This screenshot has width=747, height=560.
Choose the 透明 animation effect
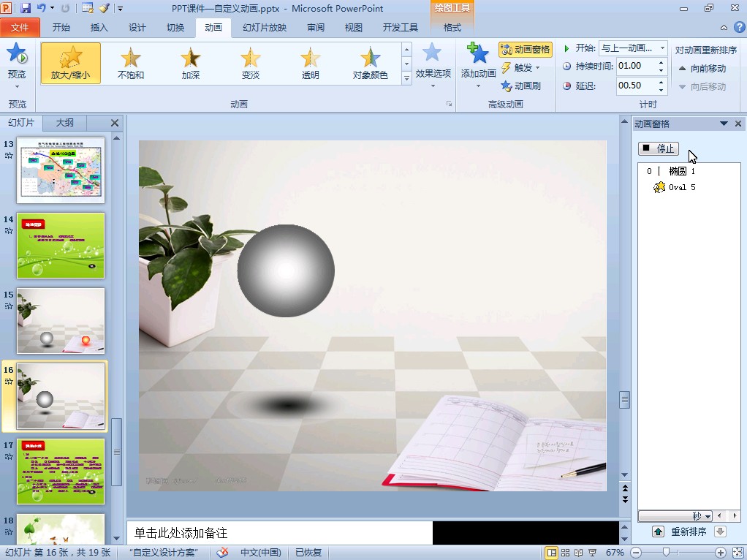pos(310,63)
